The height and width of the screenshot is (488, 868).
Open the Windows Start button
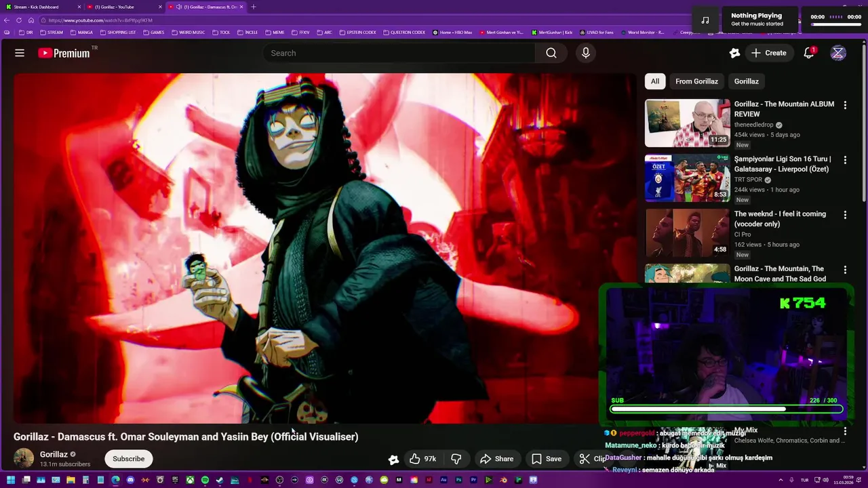click(11, 480)
